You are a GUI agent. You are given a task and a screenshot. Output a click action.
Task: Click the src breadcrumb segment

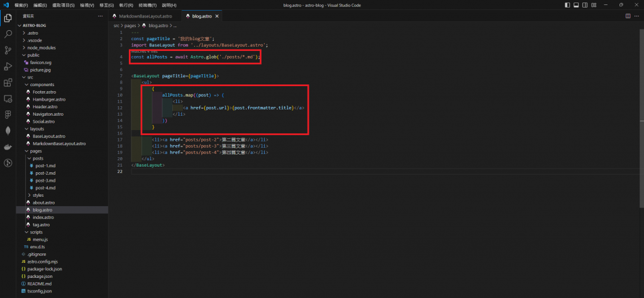coord(116,25)
